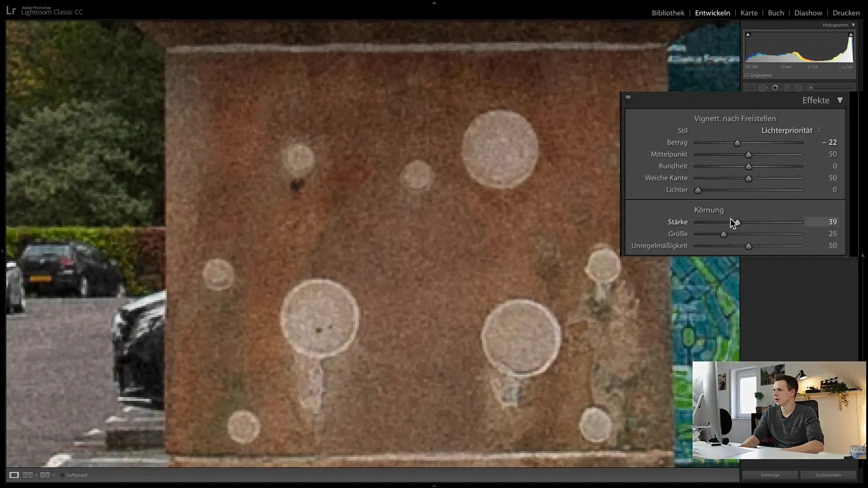The image size is (868, 488).
Task: Click the Betrag value -22 field
Action: click(x=829, y=142)
